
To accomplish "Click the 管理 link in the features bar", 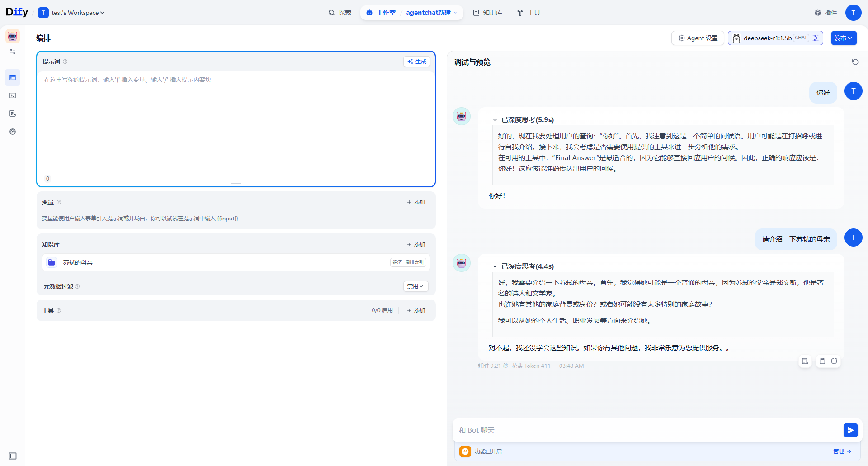I will [839, 451].
